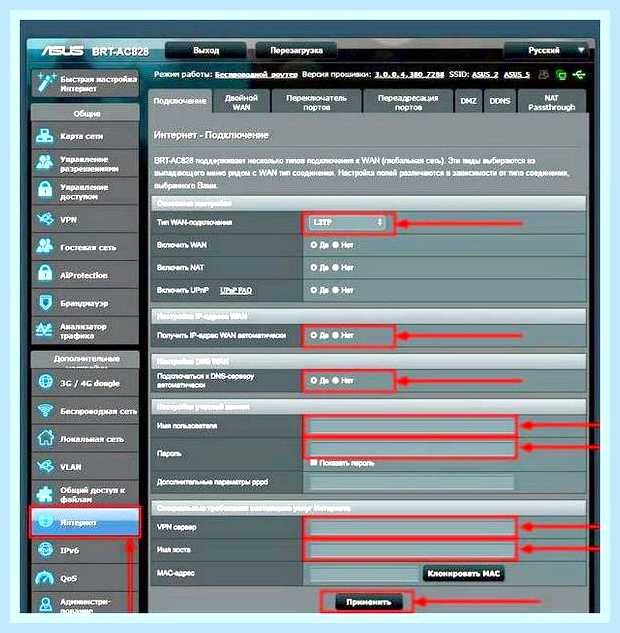Screen dimensions: 620x633
Task: Open Wireless network (Беспроводная сеть) icon
Action: [45, 410]
